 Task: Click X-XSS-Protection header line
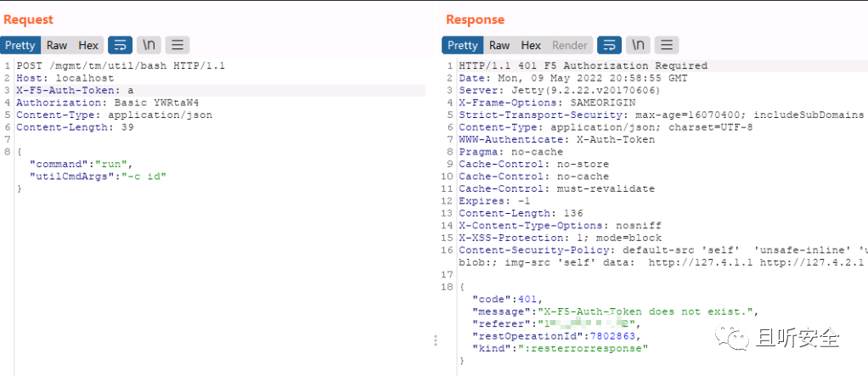[x=560, y=238]
